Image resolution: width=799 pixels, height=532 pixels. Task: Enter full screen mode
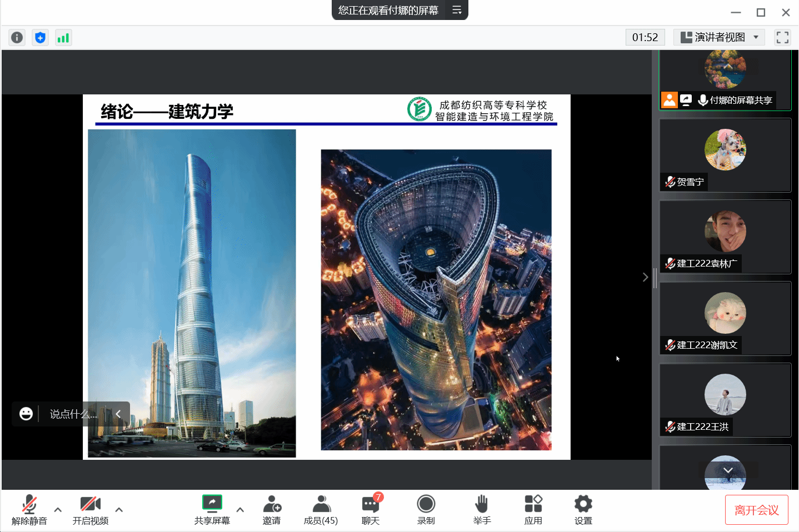point(782,37)
